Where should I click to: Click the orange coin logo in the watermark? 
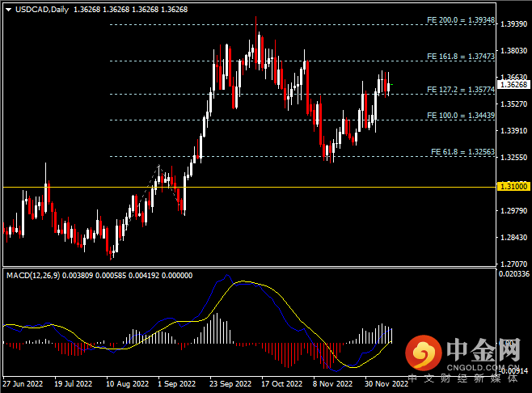(x=422, y=353)
